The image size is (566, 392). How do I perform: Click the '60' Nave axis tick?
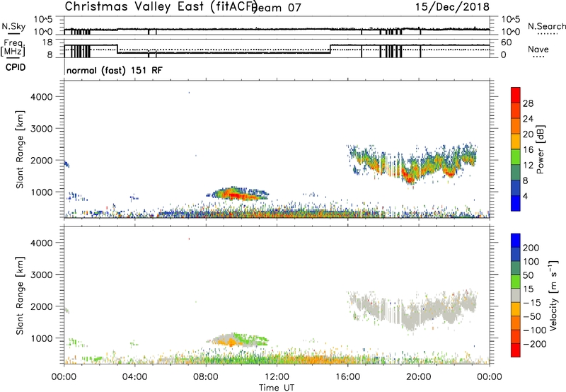click(507, 42)
